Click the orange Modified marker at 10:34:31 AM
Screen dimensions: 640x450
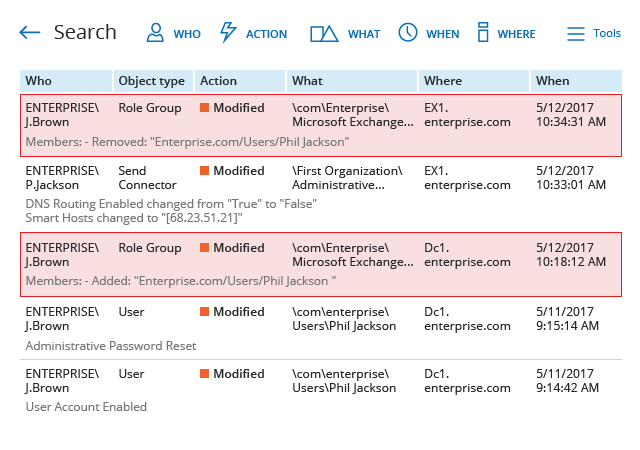point(204,108)
